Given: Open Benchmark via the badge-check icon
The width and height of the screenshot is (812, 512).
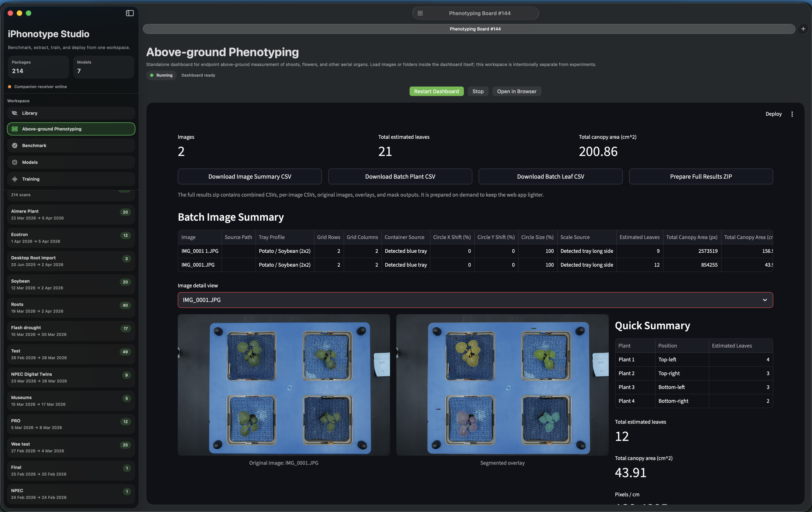Looking at the screenshot, I should (x=14, y=145).
